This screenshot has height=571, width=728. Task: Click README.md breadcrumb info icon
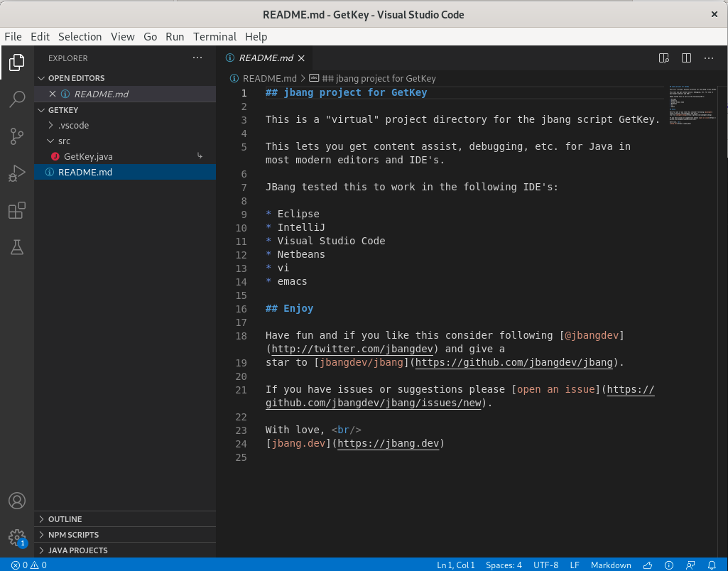tap(234, 78)
